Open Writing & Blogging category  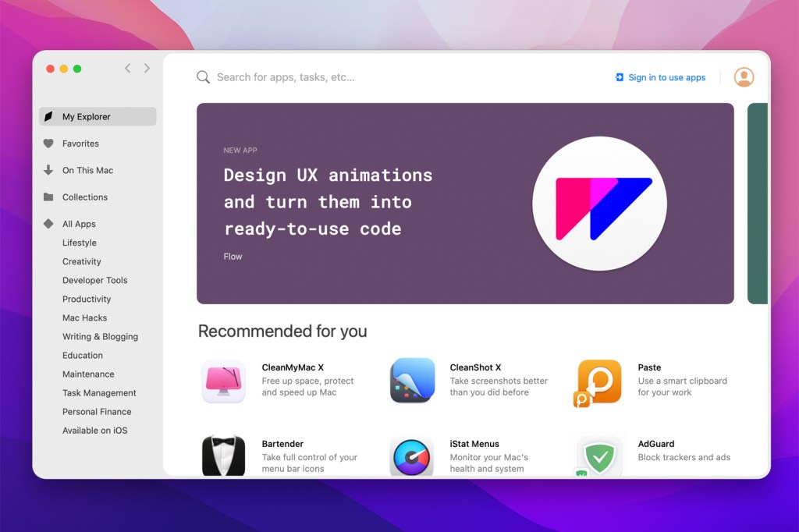101,336
